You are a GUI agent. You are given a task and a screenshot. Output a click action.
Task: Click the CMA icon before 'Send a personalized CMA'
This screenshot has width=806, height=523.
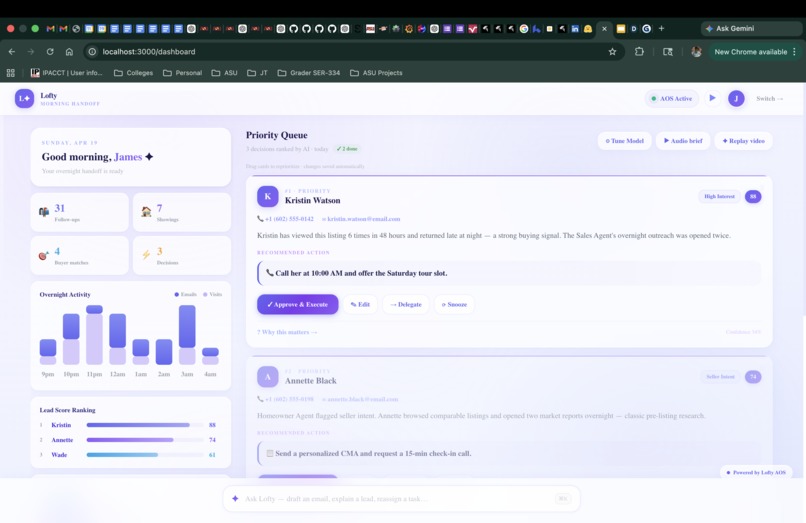pyautogui.click(x=270, y=453)
